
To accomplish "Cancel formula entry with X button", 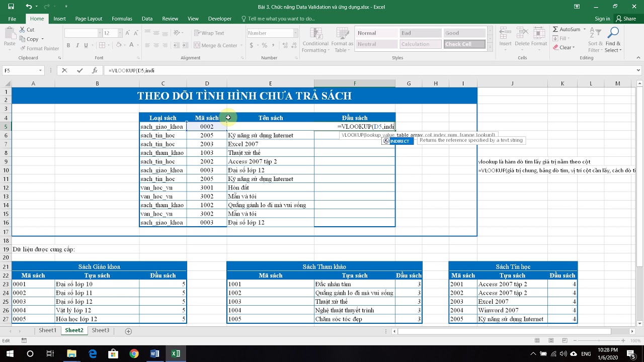I will 64,70.
